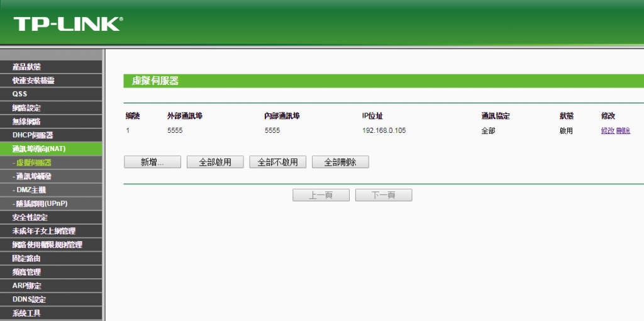The image size is (644, 321).
Task: Open 網路使用權限規則管理 menu item
Action: pos(51,245)
